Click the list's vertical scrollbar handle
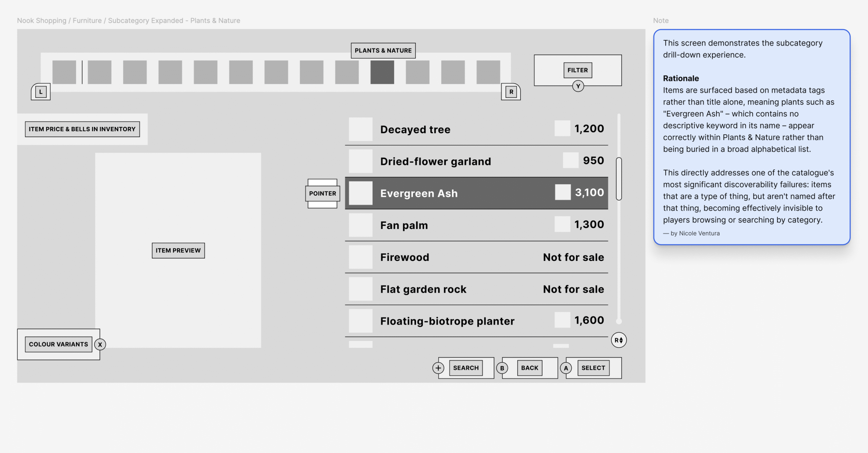Viewport: 868px width, 453px height. (618, 179)
